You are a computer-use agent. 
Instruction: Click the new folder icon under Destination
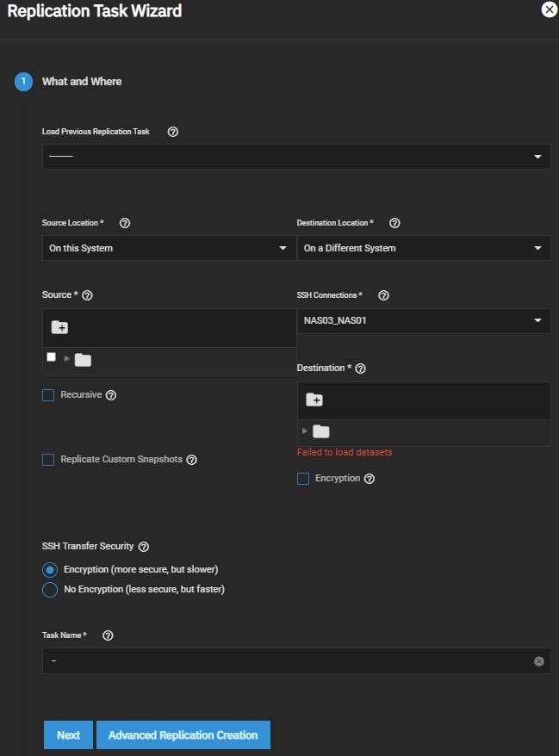coord(314,400)
